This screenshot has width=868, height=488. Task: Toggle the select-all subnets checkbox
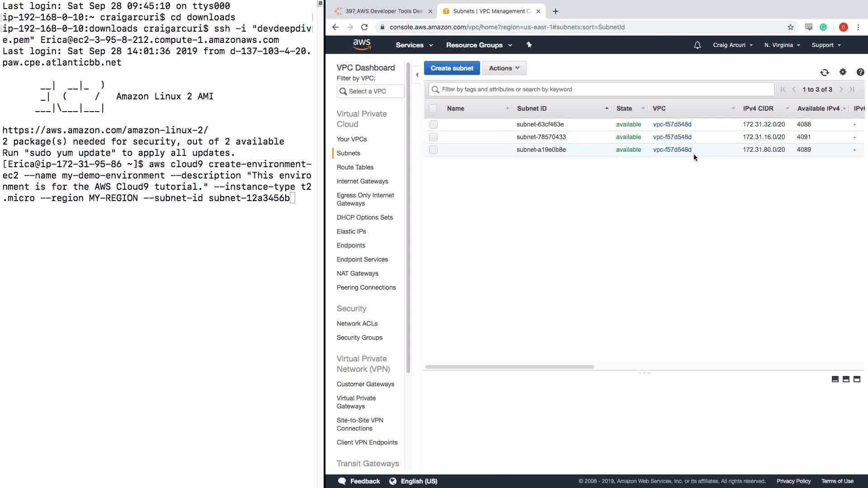tap(433, 108)
